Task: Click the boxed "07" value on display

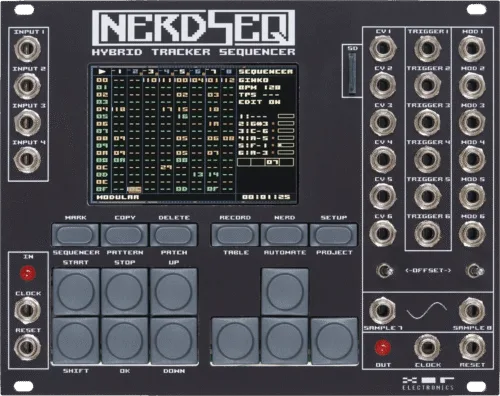Action: point(273,162)
